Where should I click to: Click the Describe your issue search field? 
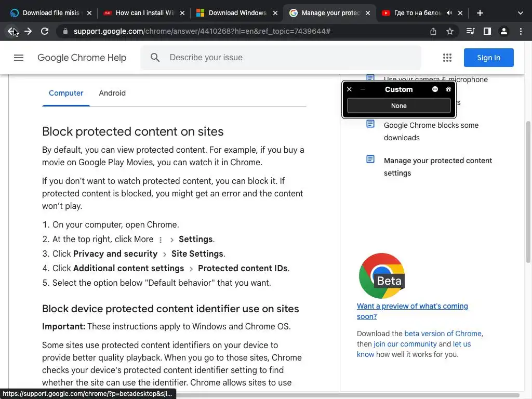coord(281,57)
